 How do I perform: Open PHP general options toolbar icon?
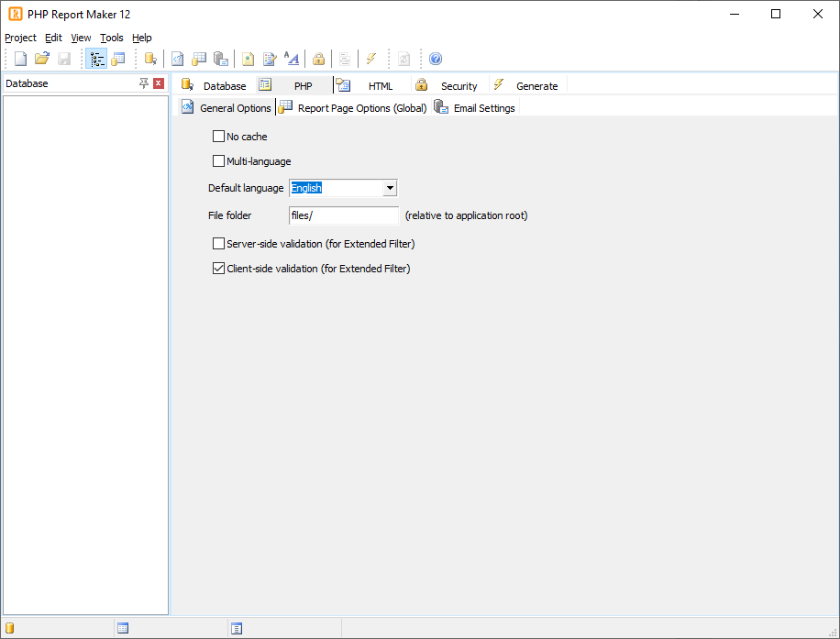[x=177, y=59]
